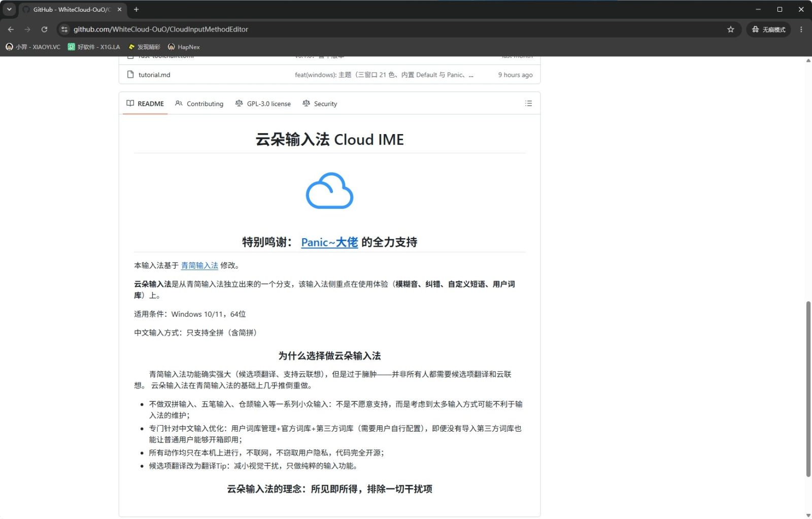The image size is (812, 519).
Task: Reload the GitHub page
Action: pos(44,29)
